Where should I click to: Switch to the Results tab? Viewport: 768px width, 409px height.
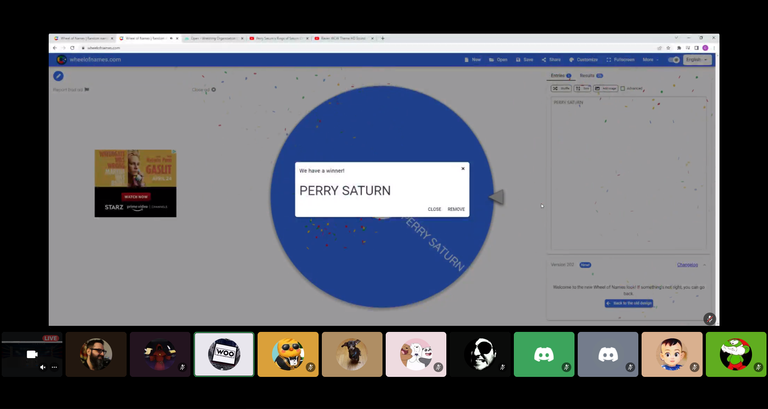click(x=591, y=76)
